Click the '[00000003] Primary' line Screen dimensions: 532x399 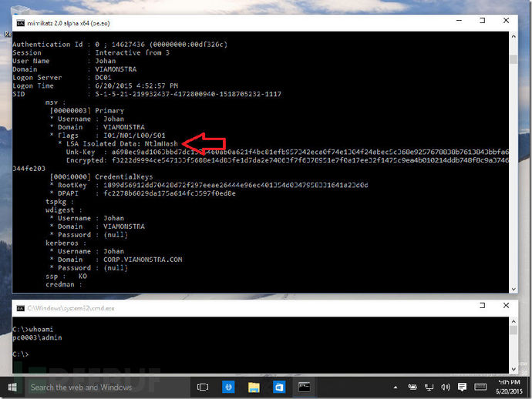pyautogui.click(x=87, y=110)
